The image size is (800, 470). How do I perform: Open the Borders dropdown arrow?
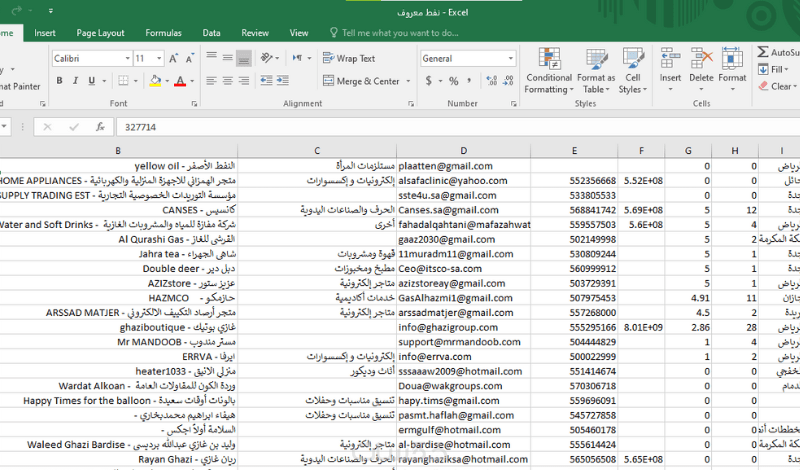[x=136, y=81]
